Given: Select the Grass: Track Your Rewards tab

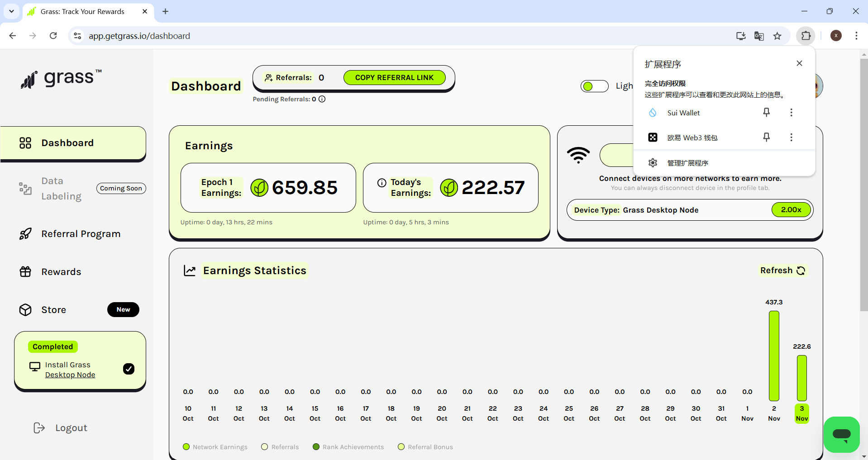Looking at the screenshot, I should click(x=88, y=12).
